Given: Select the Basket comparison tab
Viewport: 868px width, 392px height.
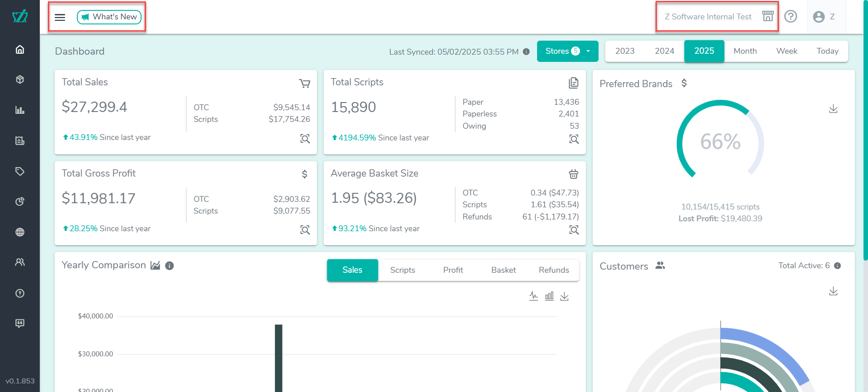Looking at the screenshot, I should coord(504,270).
